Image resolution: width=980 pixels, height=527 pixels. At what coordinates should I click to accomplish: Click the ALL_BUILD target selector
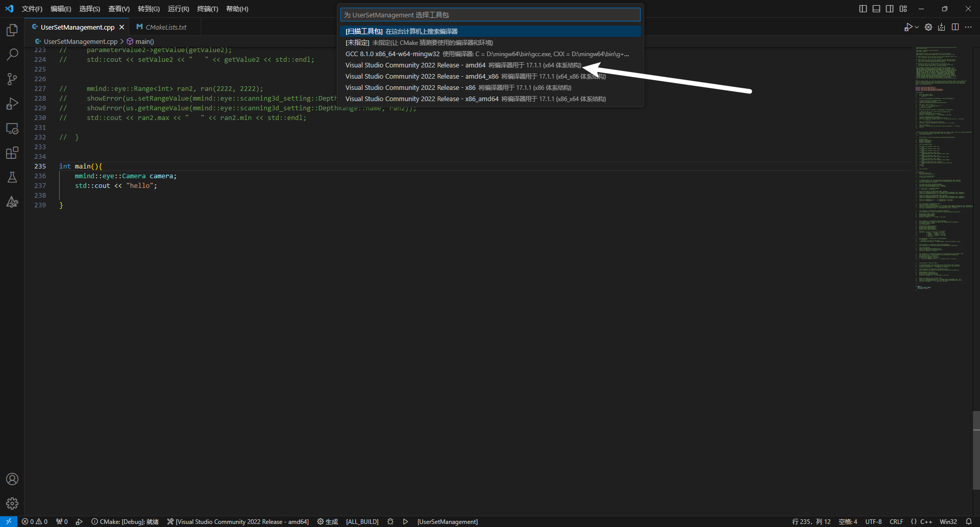tap(362, 521)
